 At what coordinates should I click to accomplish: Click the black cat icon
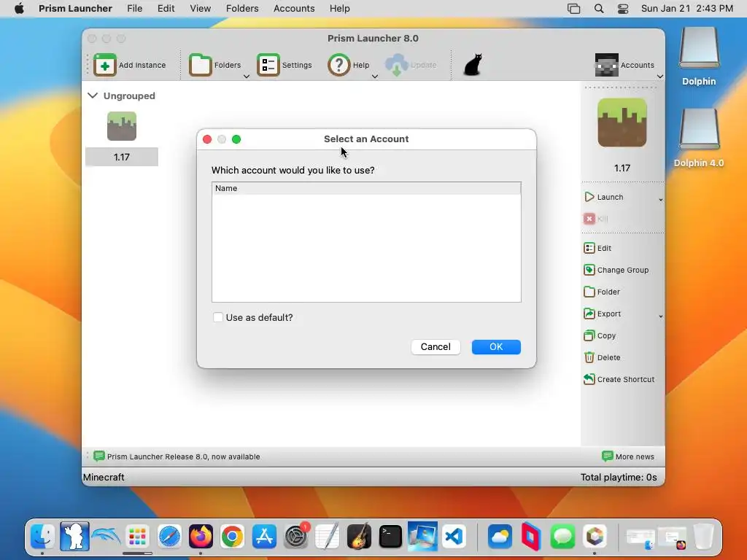point(473,65)
